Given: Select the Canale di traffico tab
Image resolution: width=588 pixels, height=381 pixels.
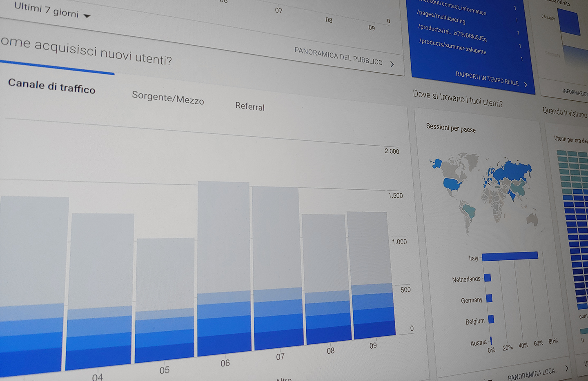Looking at the screenshot, I should click(x=51, y=86).
